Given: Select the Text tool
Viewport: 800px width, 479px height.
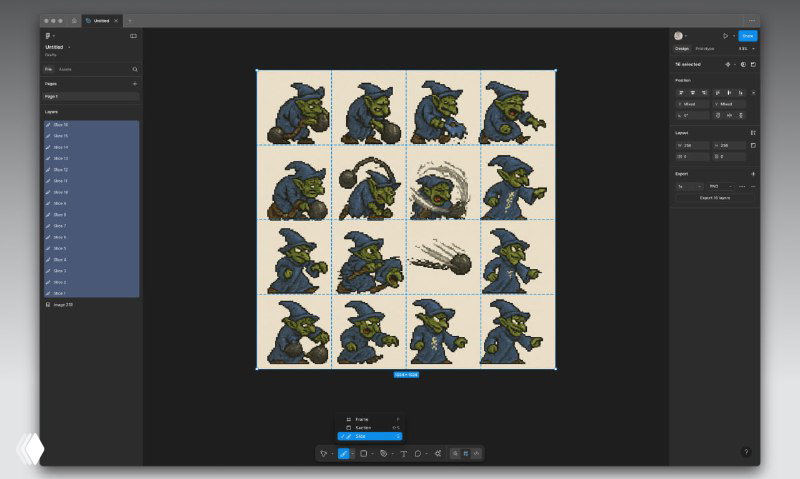Looking at the screenshot, I should pos(404,453).
